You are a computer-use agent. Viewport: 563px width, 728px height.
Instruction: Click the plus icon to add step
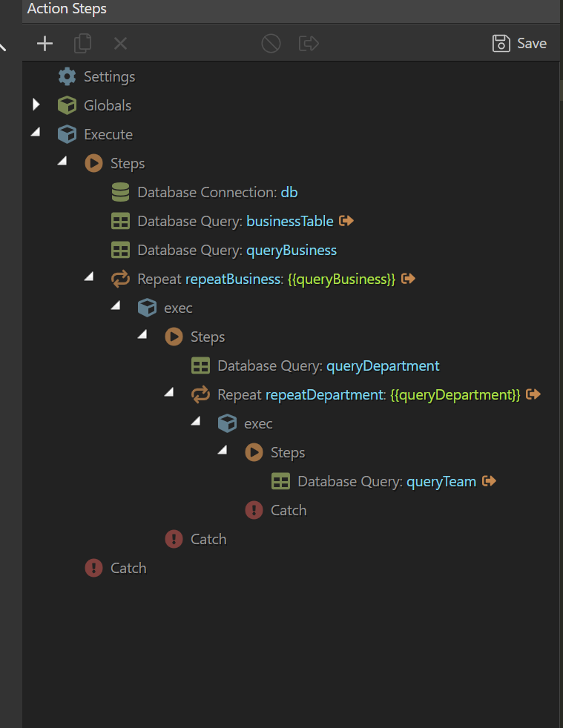(x=45, y=44)
